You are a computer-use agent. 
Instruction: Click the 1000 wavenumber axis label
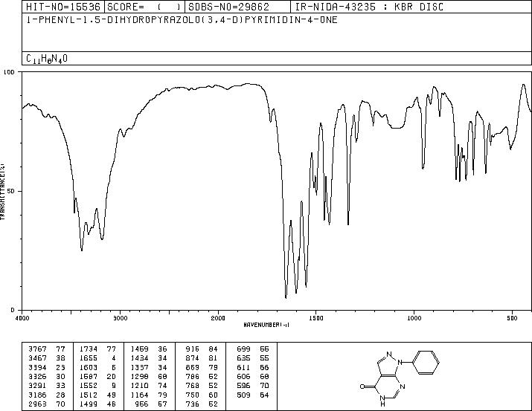point(414,318)
